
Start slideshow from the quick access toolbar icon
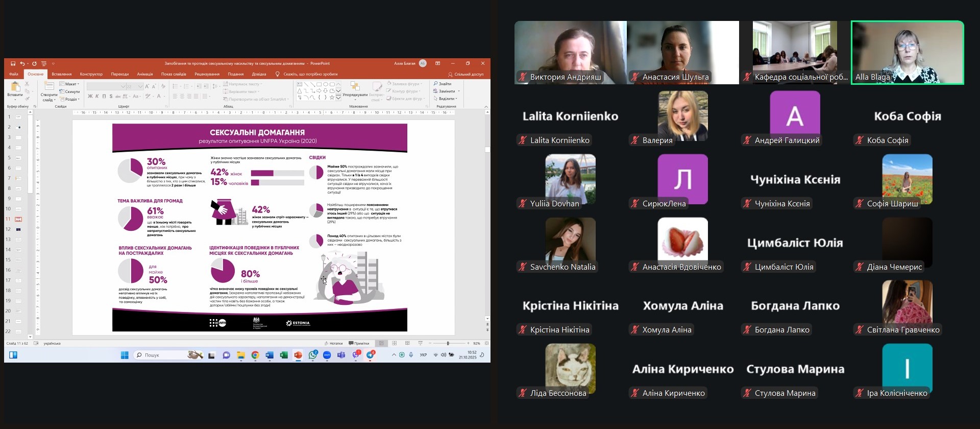tap(44, 64)
